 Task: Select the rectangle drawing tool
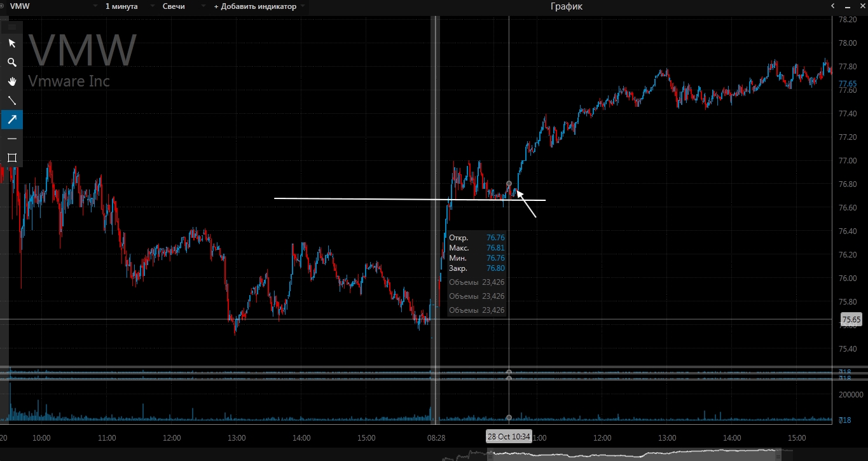pyautogui.click(x=11, y=158)
